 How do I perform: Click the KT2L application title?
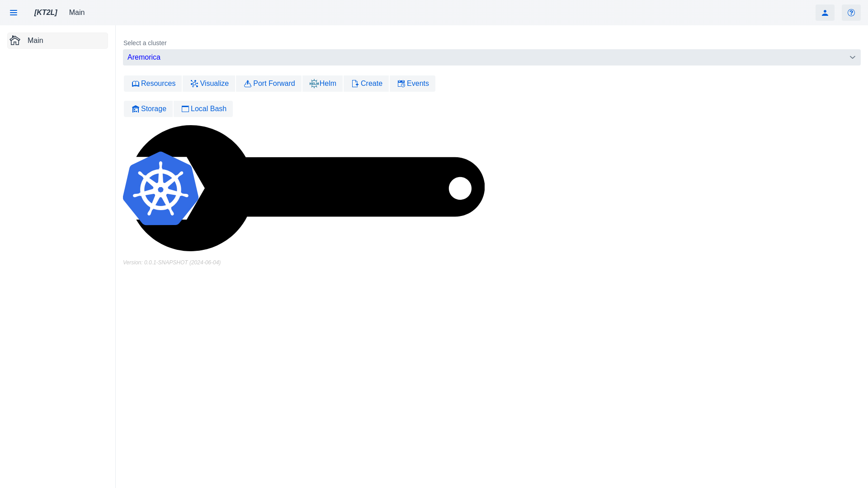(45, 13)
